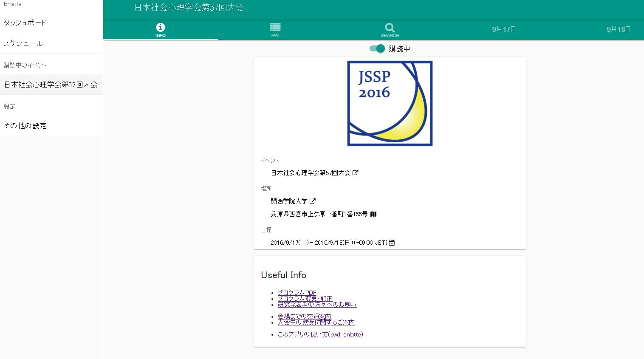The width and height of the screenshot is (644, 359).
Task: Click add-to-calendar icon beside the dates
Action: coord(392,243)
